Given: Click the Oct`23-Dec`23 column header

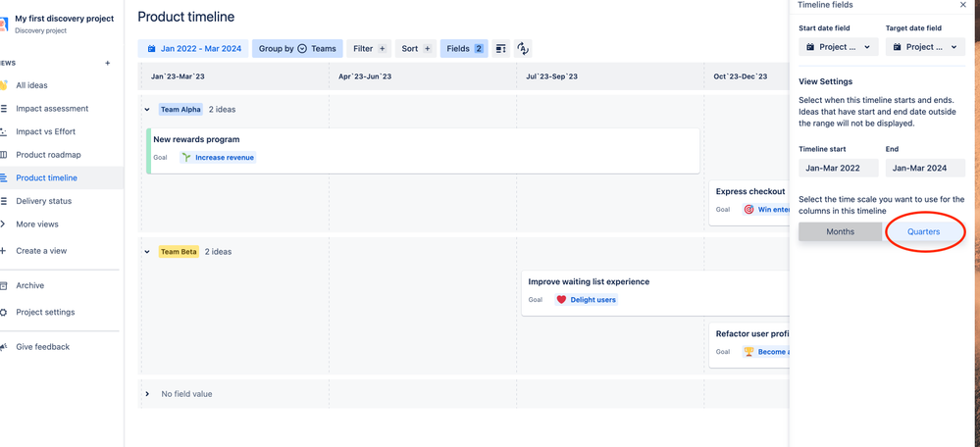Looking at the screenshot, I should pyautogui.click(x=740, y=76).
